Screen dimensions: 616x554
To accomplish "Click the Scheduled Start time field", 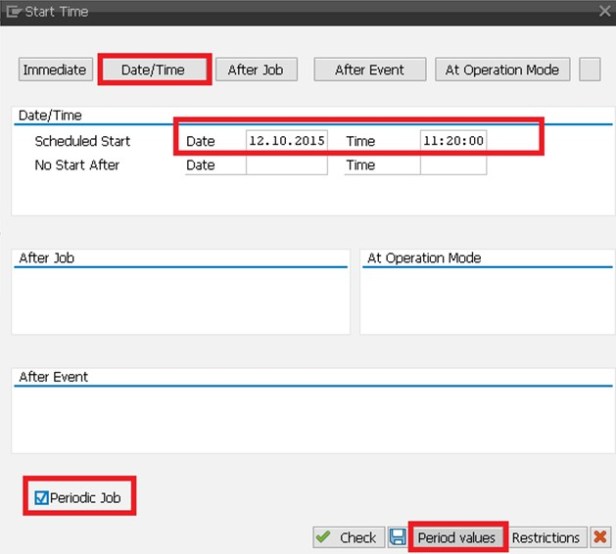I will 453,141.
